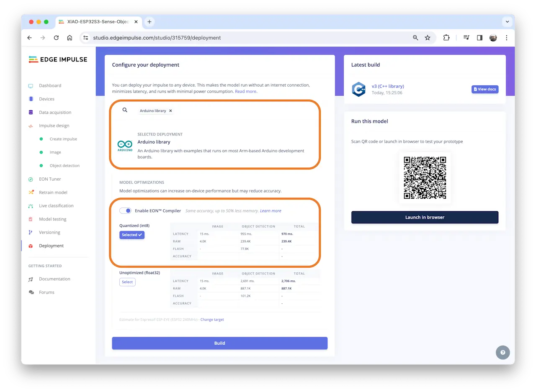
Task: Open the tab list dropdown chevron
Action: [x=507, y=22]
